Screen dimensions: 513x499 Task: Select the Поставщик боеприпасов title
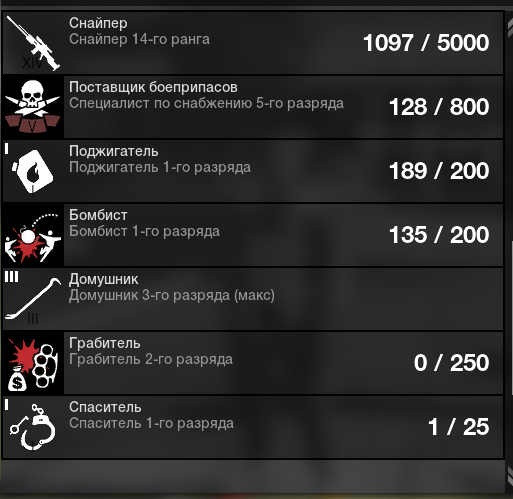point(153,87)
